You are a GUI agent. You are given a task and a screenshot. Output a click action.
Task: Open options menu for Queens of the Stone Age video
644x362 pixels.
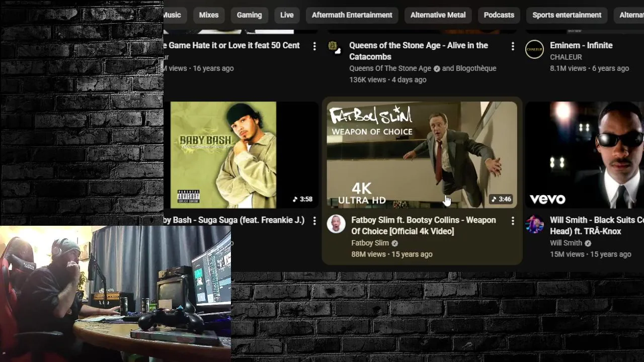click(513, 46)
